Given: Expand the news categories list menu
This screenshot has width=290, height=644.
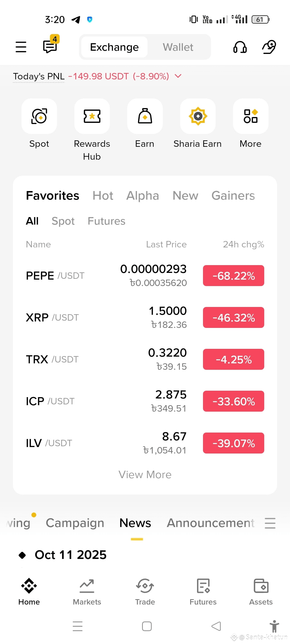Looking at the screenshot, I should coord(270,523).
